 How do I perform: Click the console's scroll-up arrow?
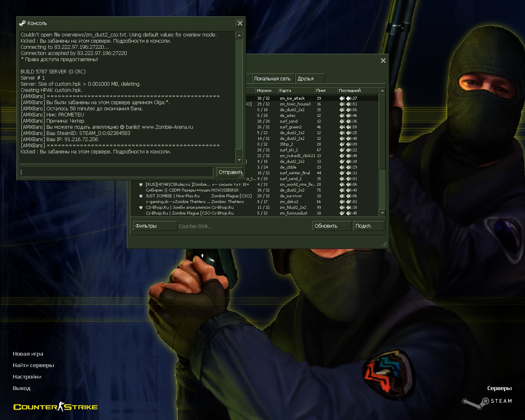[239, 36]
